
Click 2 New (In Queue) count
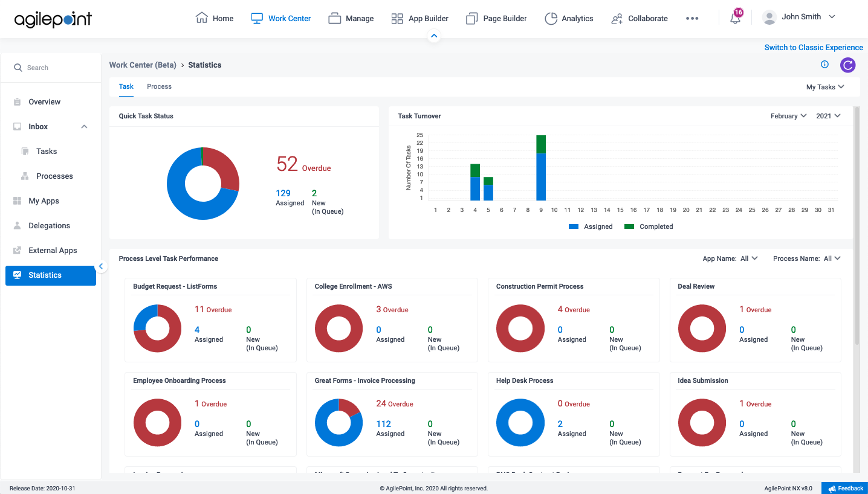click(x=327, y=202)
